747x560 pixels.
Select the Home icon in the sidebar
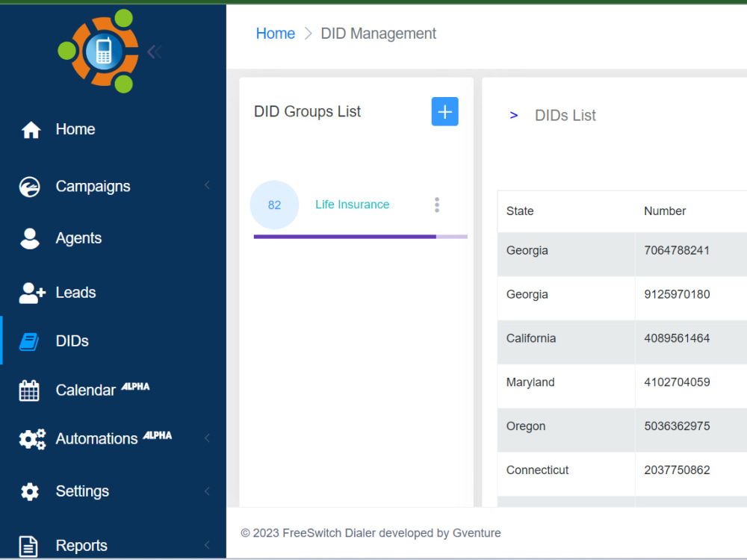tap(31, 128)
